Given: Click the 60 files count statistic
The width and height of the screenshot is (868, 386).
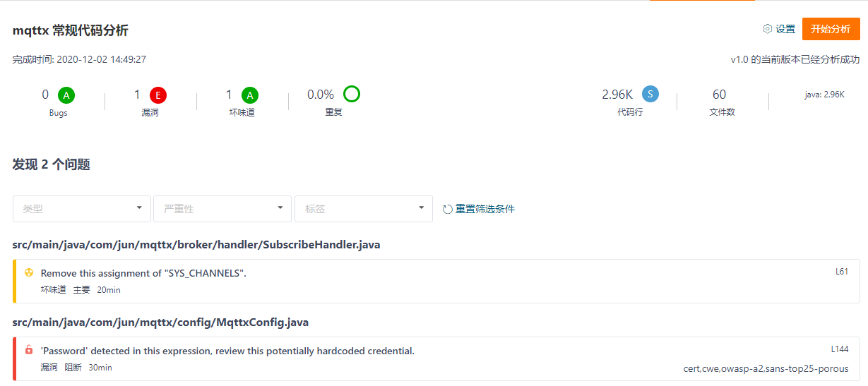Looking at the screenshot, I should pos(719,95).
